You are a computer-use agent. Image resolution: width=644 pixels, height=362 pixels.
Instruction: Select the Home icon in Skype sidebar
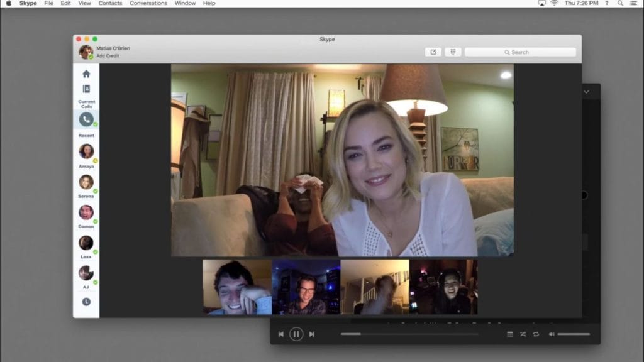click(86, 73)
